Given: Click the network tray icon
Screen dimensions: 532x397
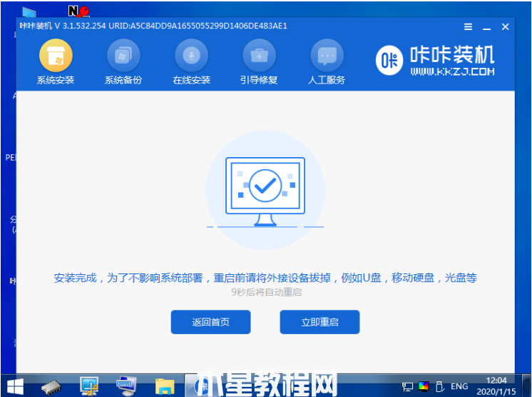Looking at the screenshot, I should [407, 386].
